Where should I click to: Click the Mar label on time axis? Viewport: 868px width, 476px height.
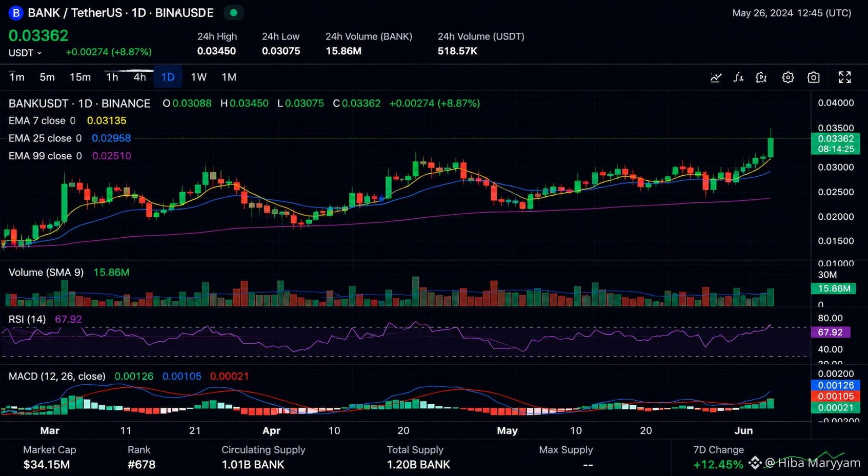[50, 431]
